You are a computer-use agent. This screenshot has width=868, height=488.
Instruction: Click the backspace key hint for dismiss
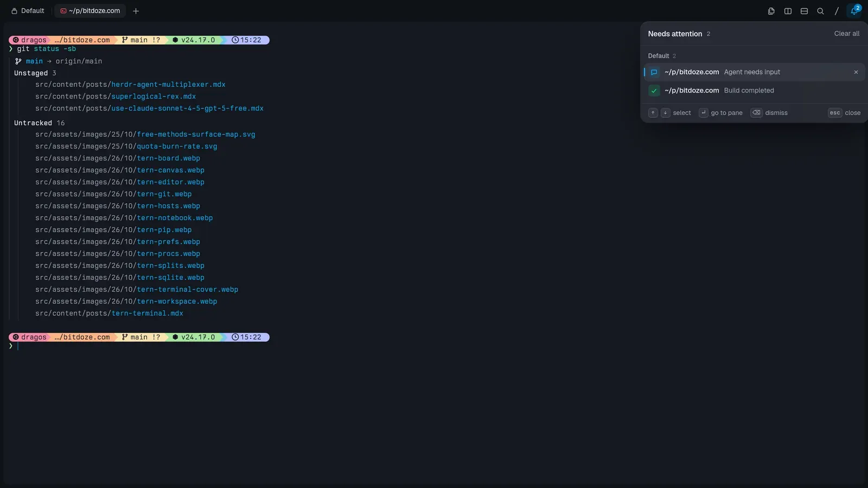(756, 113)
